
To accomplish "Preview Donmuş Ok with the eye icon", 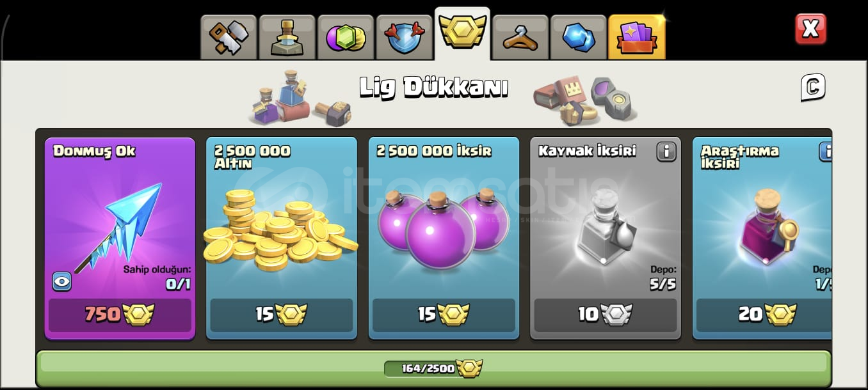I will click(x=61, y=281).
